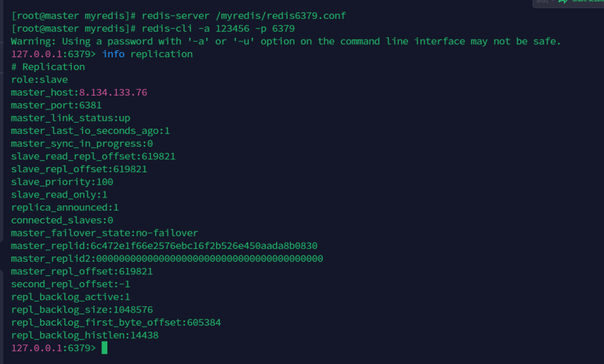Click the master_failover_state:no-failover line
The image size is (604, 364).
(x=104, y=233)
